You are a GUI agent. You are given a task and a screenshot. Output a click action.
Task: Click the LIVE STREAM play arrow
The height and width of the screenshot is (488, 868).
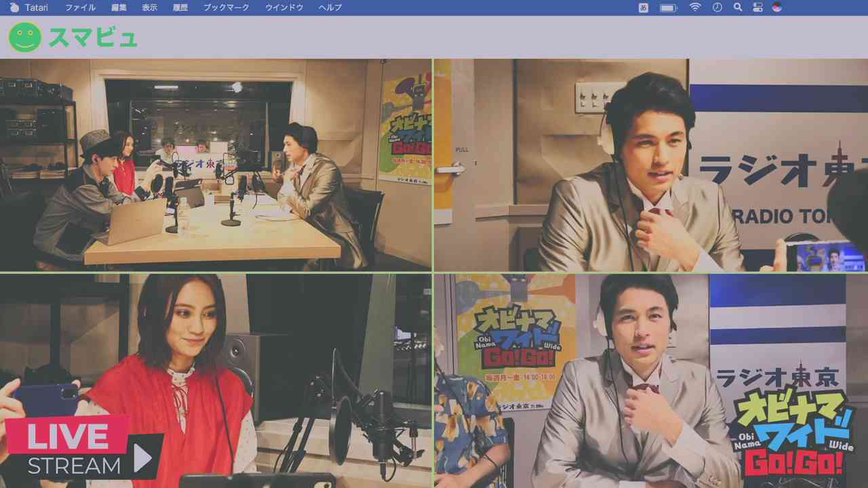click(142, 459)
